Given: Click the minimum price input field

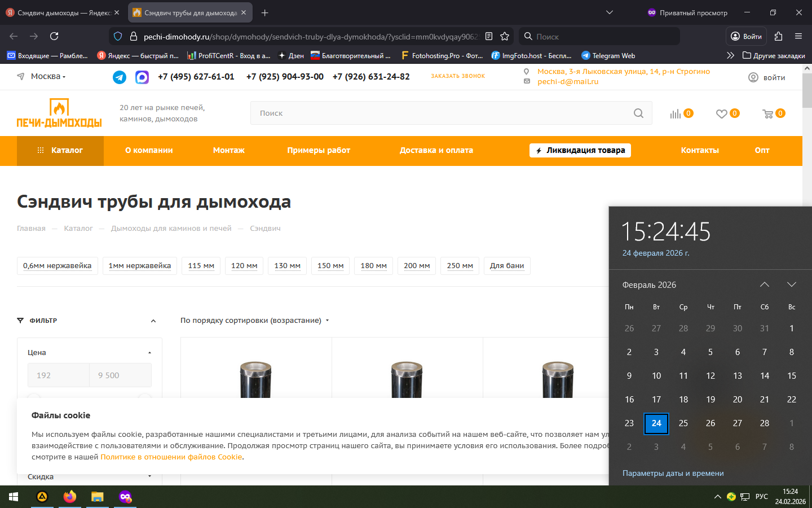Looking at the screenshot, I should (59, 375).
